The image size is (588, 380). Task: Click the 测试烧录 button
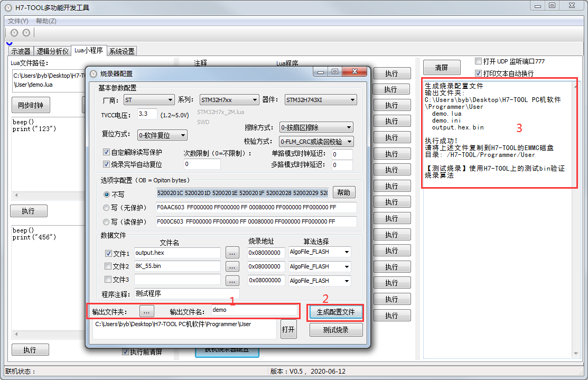click(336, 330)
